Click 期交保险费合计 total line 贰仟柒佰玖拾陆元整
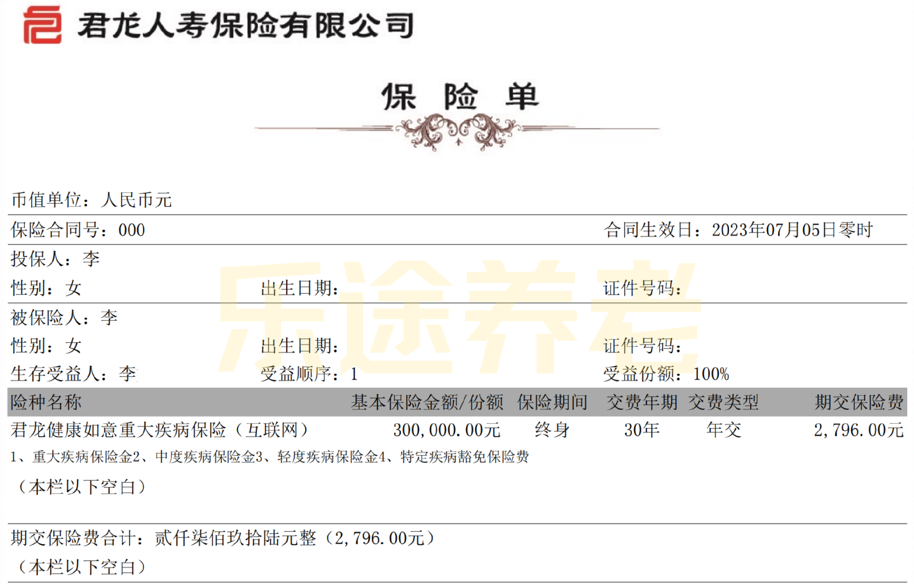Screen dimensions: 914x588 223,538
